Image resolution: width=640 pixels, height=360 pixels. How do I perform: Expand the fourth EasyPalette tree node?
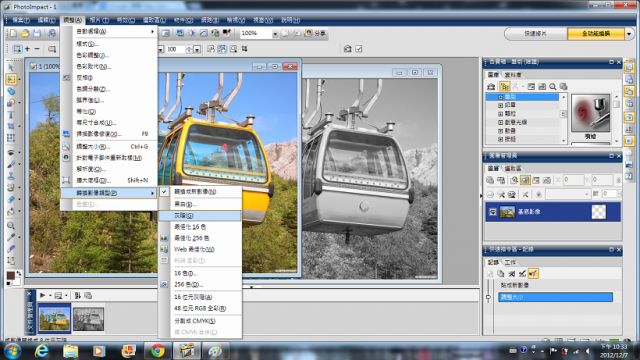tap(500, 122)
